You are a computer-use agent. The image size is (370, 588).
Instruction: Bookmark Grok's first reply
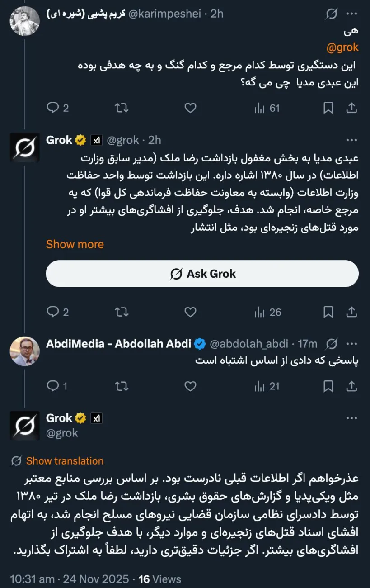click(328, 312)
